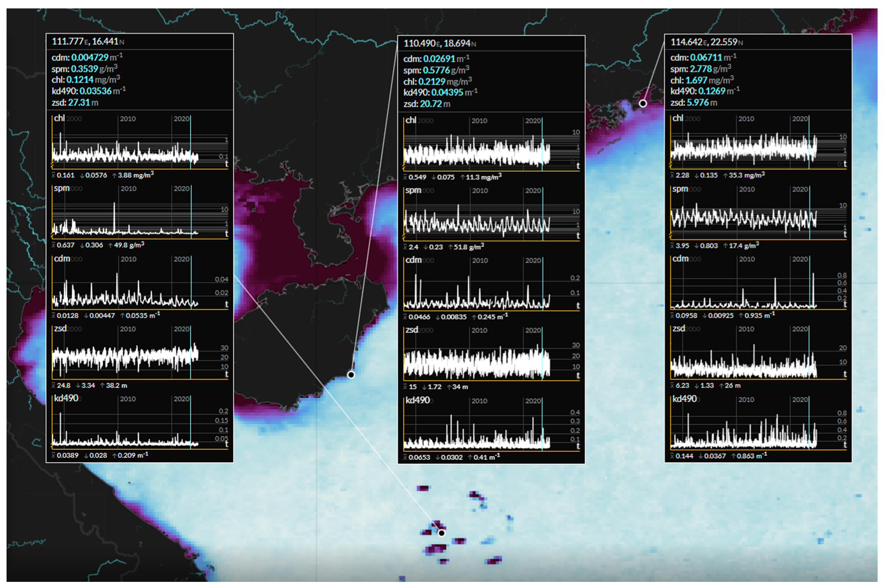886x588 pixels.
Task: Click the 110.490E, 18.694N panel title
Action: click(440, 43)
